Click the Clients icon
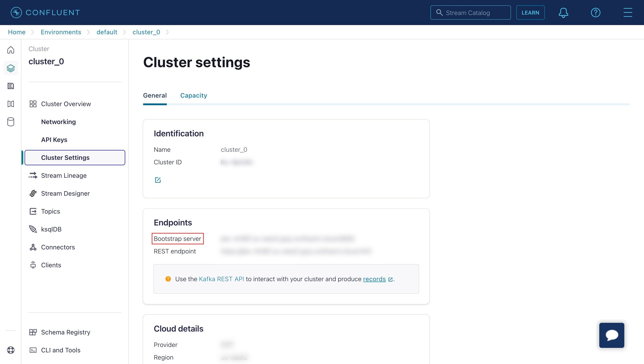Image resolution: width=644 pixels, height=364 pixels. point(33,265)
